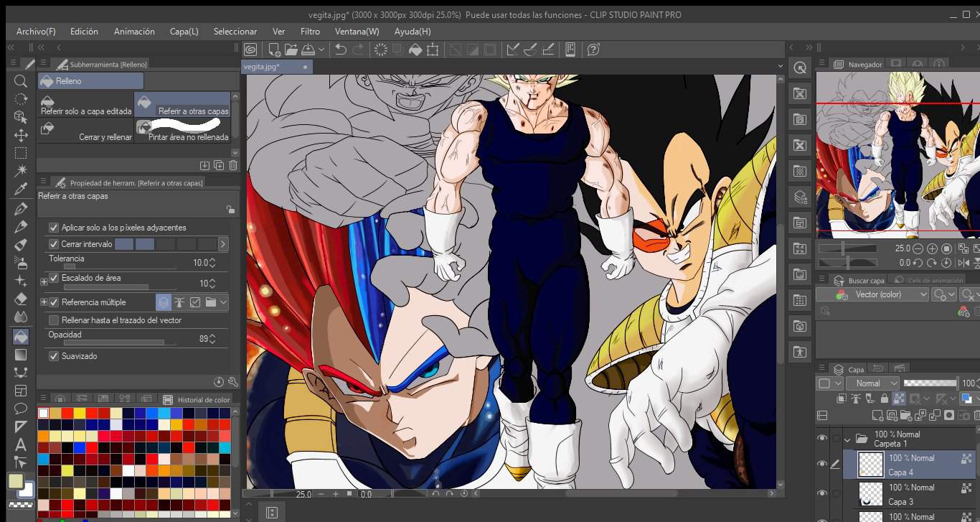Click the 'Relleno' sub tool group
Viewport: 980px width, 522px height.
coord(91,81)
